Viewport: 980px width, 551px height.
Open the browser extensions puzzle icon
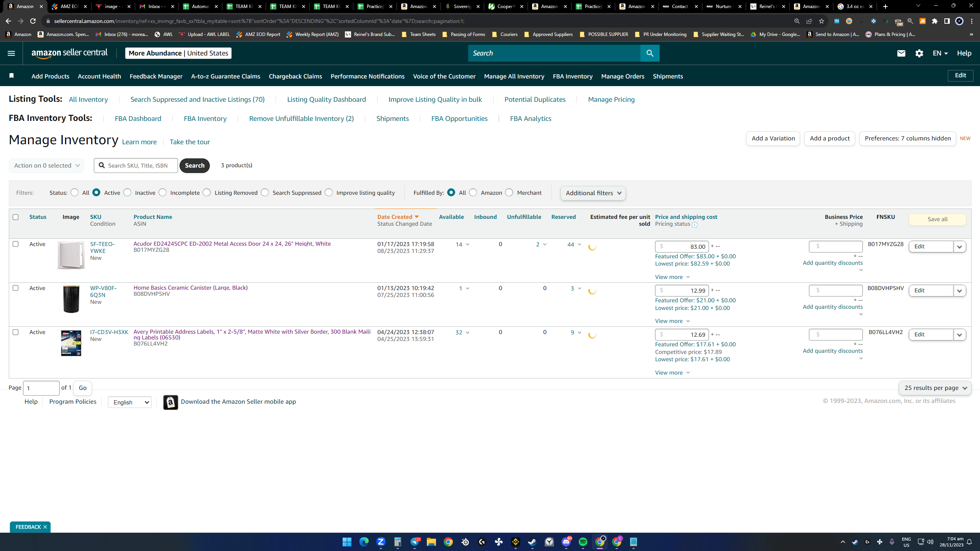pyautogui.click(x=935, y=21)
